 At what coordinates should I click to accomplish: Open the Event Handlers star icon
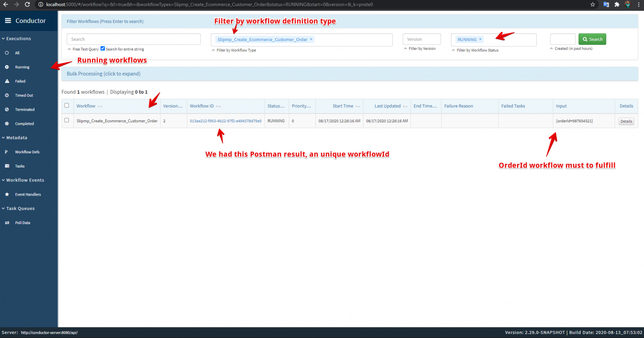(x=7, y=194)
